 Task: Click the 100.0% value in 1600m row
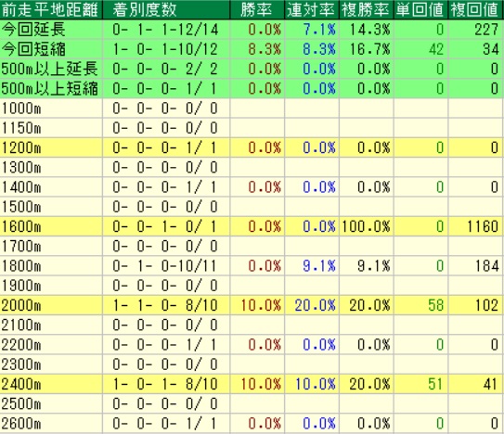(x=366, y=227)
